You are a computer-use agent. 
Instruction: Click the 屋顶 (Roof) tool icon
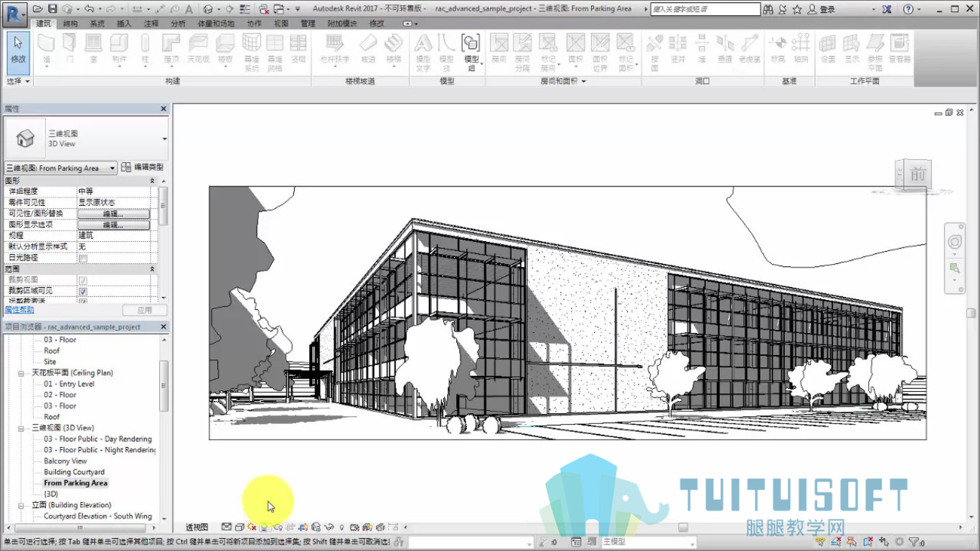pos(171,43)
